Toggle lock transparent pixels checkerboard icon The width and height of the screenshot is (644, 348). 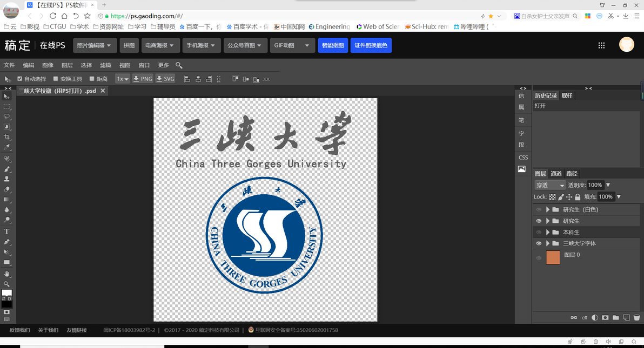(552, 197)
